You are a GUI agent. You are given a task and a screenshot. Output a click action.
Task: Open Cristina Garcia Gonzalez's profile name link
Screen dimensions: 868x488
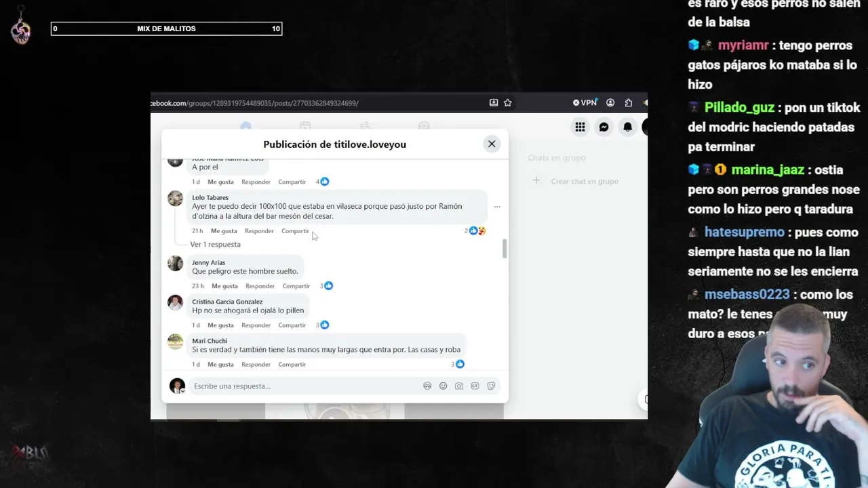point(227,302)
